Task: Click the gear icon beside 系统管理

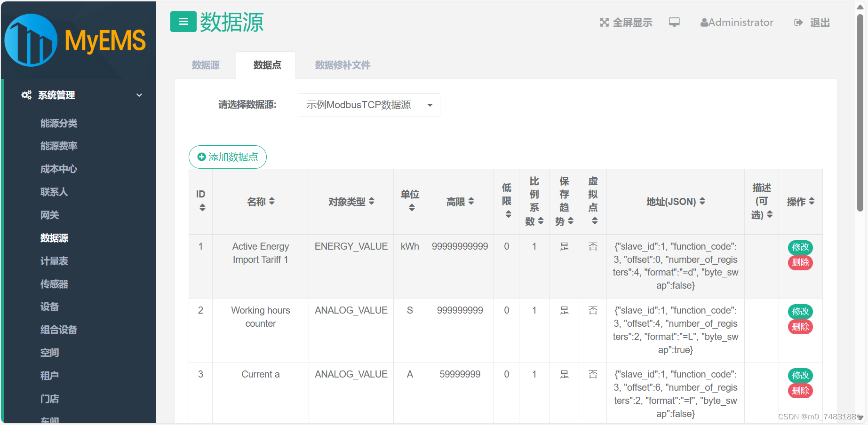Action: 26,95
